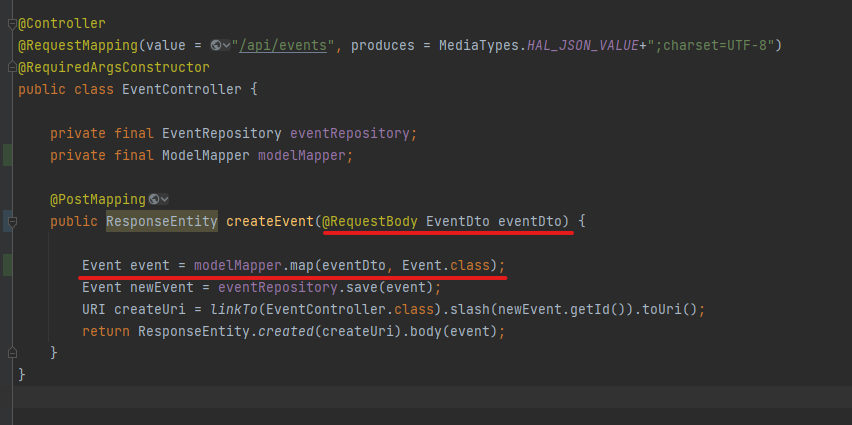Click the globe icon beside "/api/events"
Viewport: 852px width, 425px height.
[x=216, y=46]
